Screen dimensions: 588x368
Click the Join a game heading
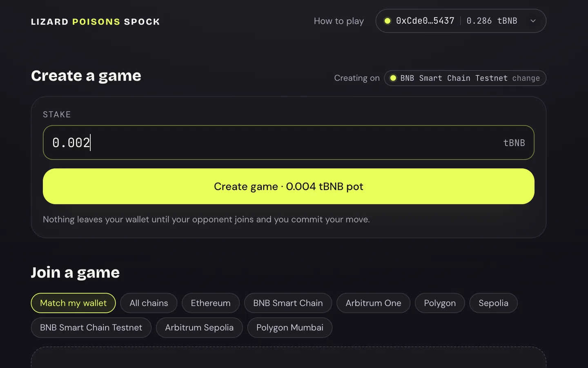76,272
